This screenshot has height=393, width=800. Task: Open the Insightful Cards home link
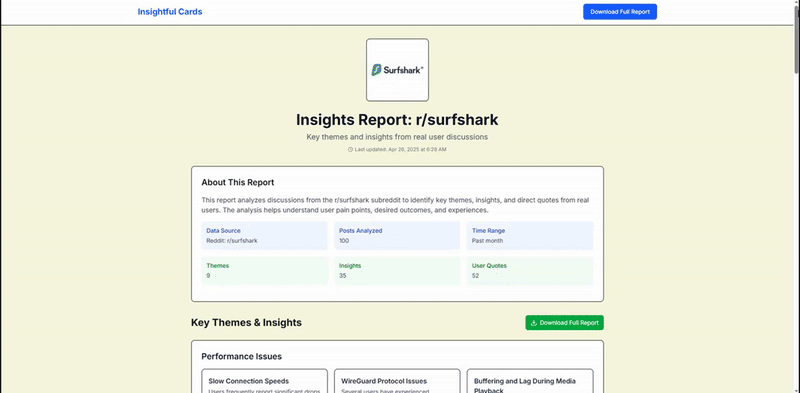170,12
